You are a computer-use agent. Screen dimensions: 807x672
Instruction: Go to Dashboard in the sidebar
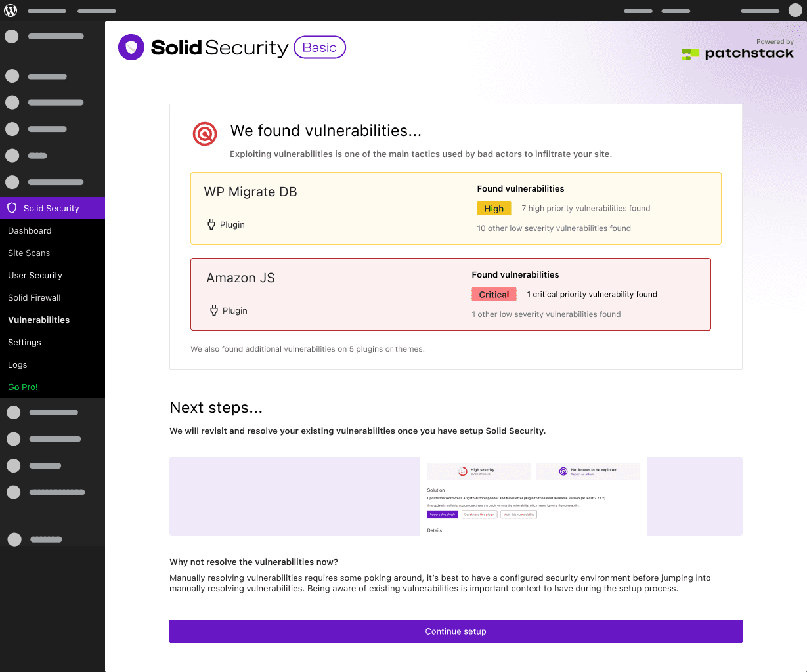click(30, 230)
